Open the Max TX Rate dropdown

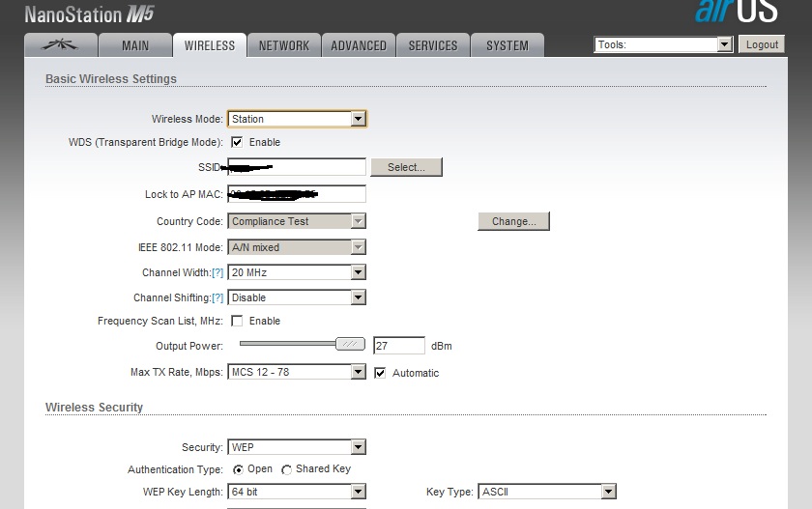[x=297, y=372]
